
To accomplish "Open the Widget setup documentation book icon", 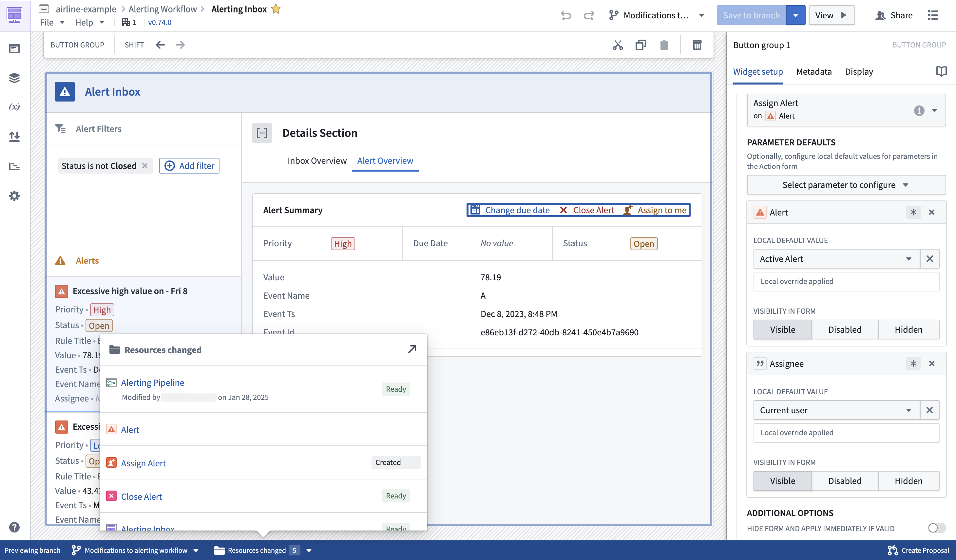I will point(942,71).
